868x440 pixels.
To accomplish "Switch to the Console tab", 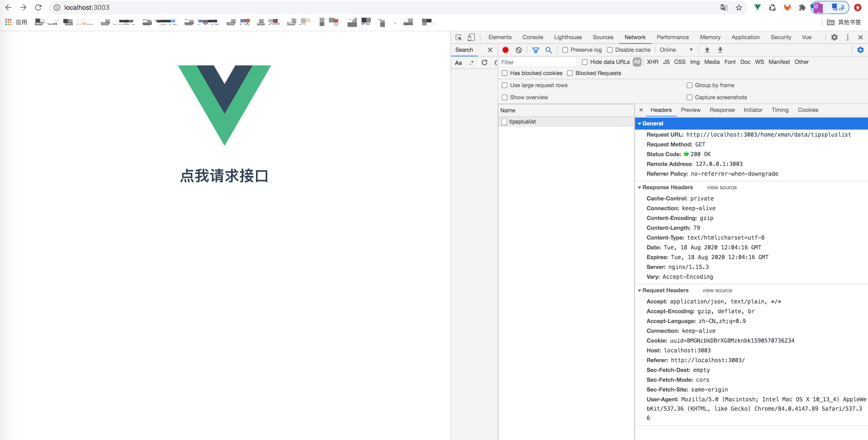I will (532, 38).
